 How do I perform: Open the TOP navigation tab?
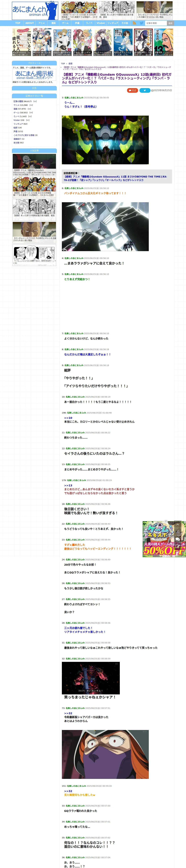[18, 23]
